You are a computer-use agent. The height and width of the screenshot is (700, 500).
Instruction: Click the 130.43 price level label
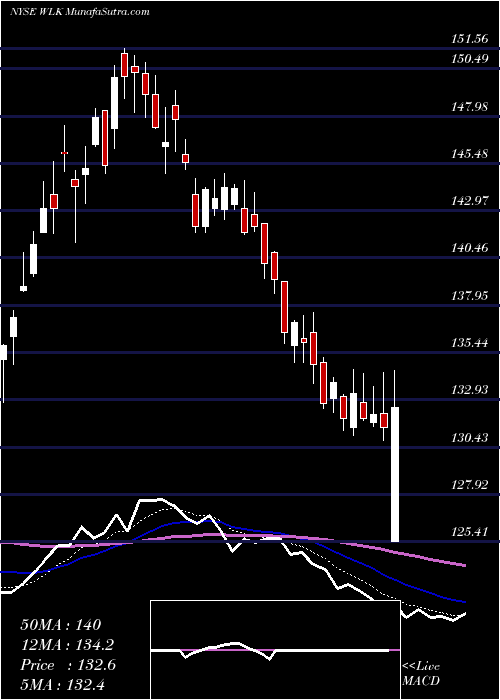tap(468, 438)
